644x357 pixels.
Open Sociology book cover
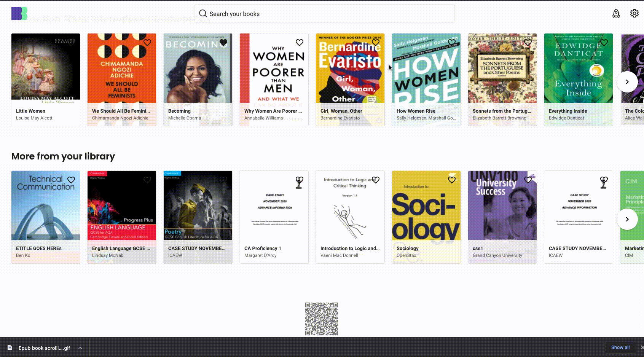pyautogui.click(x=426, y=206)
